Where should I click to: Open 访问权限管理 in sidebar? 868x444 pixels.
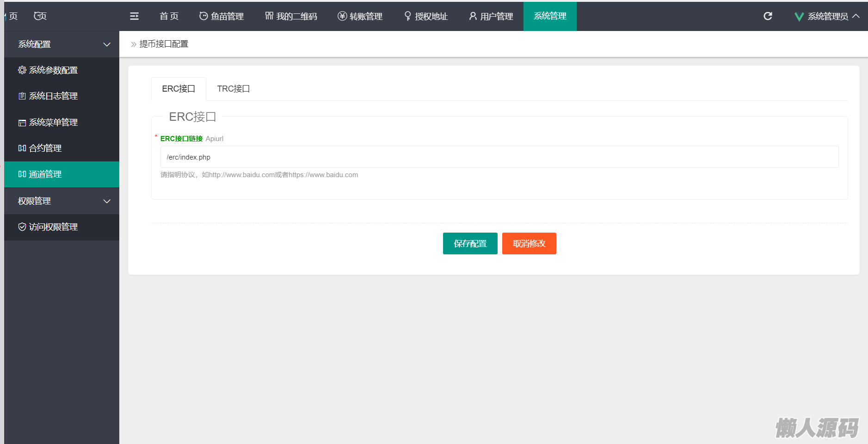[x=62, y=227]
